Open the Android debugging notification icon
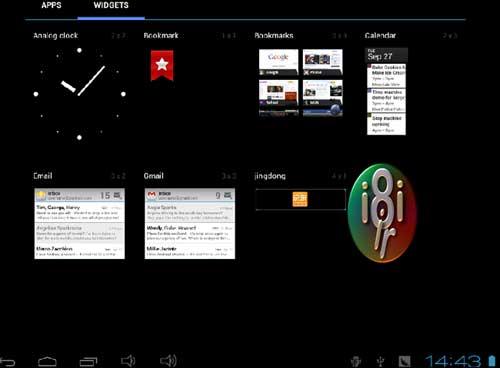 point(356,361)
